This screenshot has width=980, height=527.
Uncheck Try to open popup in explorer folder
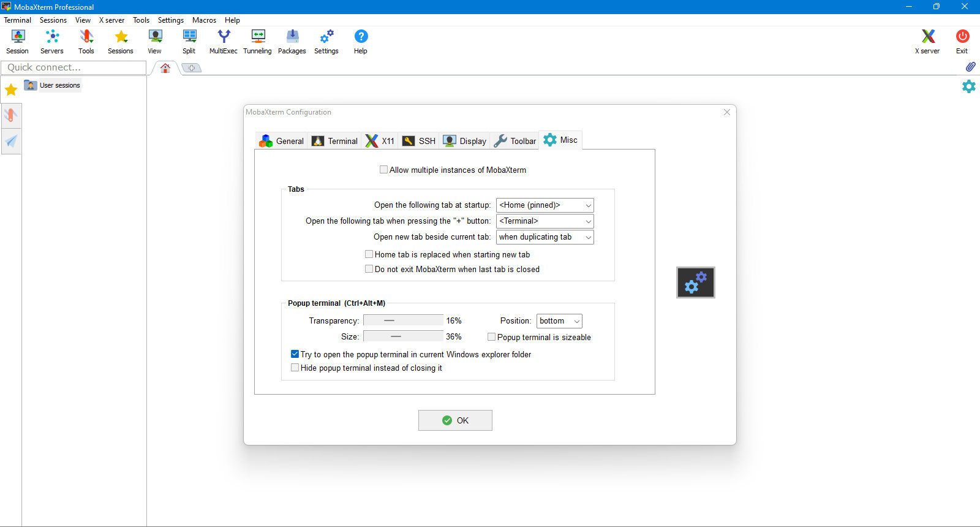(295, 354)
